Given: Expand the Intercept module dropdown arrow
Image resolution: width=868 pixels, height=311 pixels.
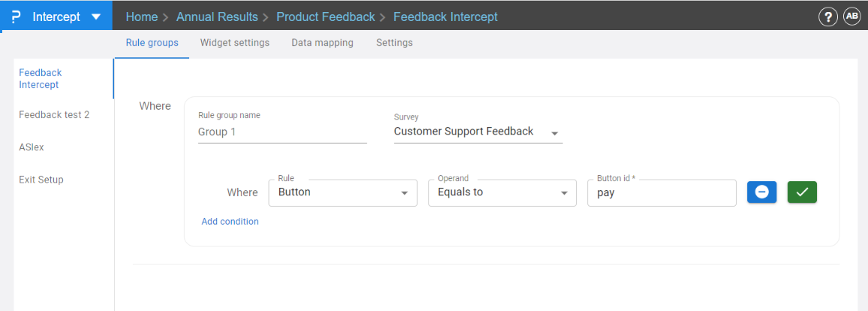Looking at the screenshot, I should [95, 17].
